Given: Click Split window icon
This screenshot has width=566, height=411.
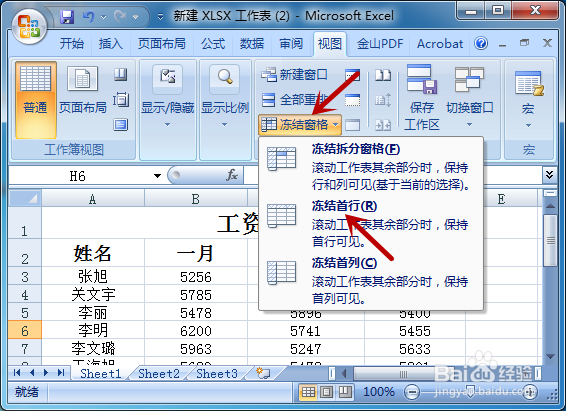Looking at the screenshot, I should pyautogui.click(x=352, y=75).
